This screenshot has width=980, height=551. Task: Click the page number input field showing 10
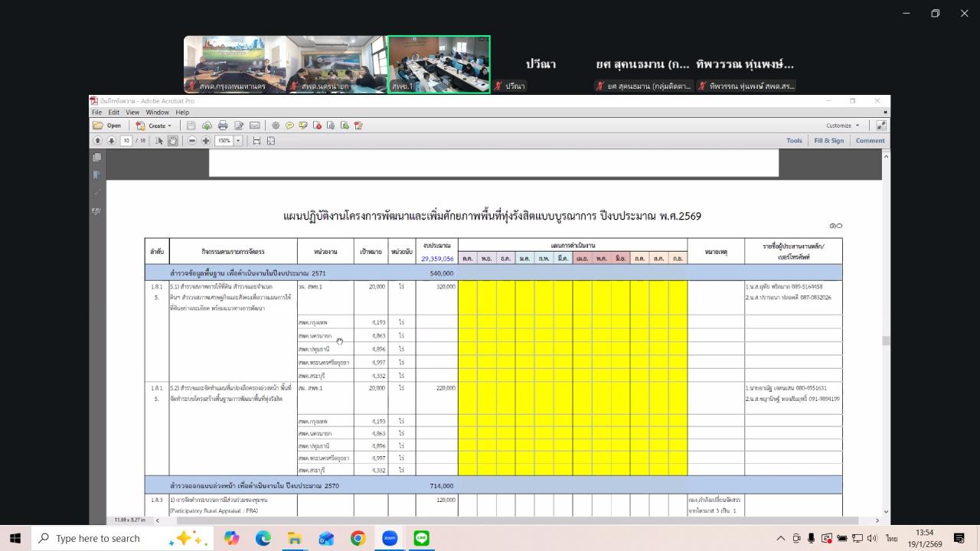click(x=126, y=140)
